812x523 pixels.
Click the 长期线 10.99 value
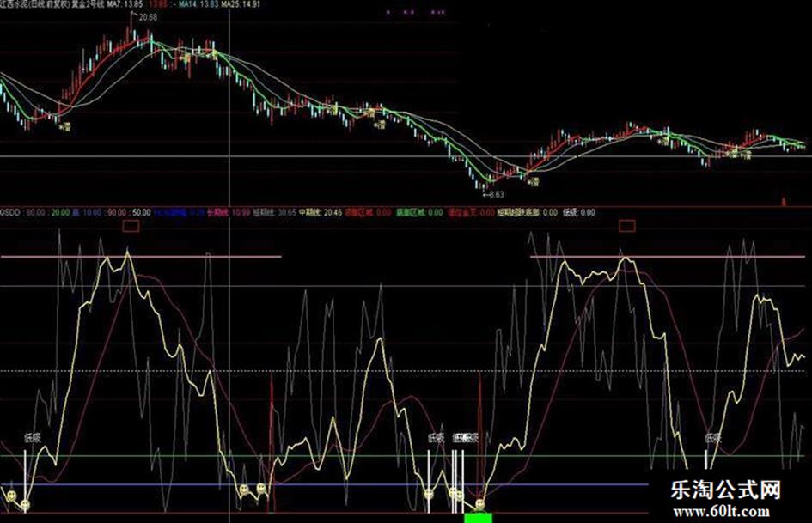(x=229, y=212)
